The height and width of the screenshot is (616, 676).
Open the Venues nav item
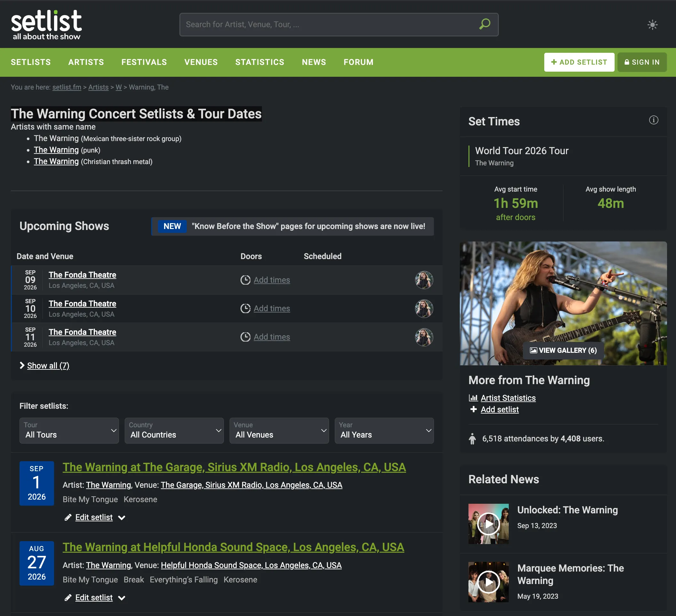(201, 62)
